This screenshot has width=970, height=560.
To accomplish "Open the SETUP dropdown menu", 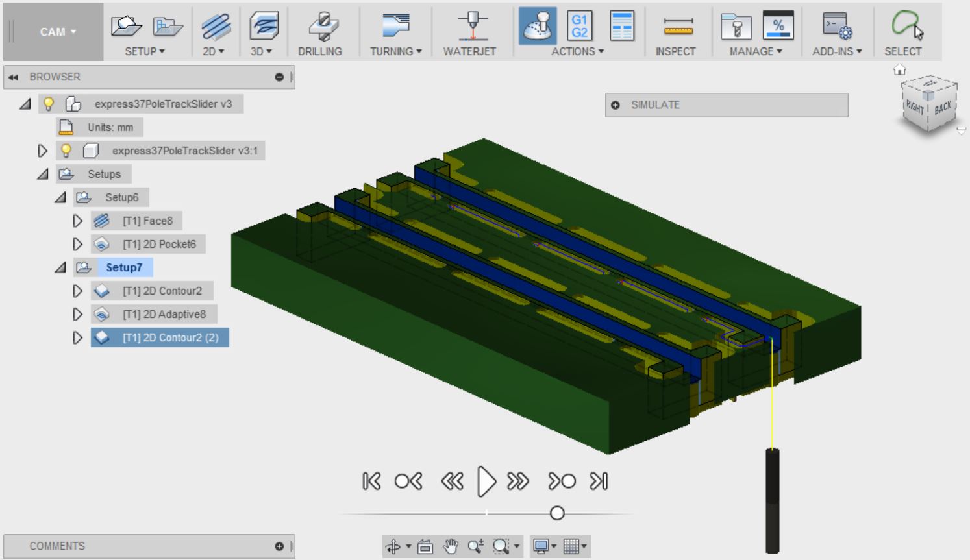I will pyautogui.click(x=145, y=51).
